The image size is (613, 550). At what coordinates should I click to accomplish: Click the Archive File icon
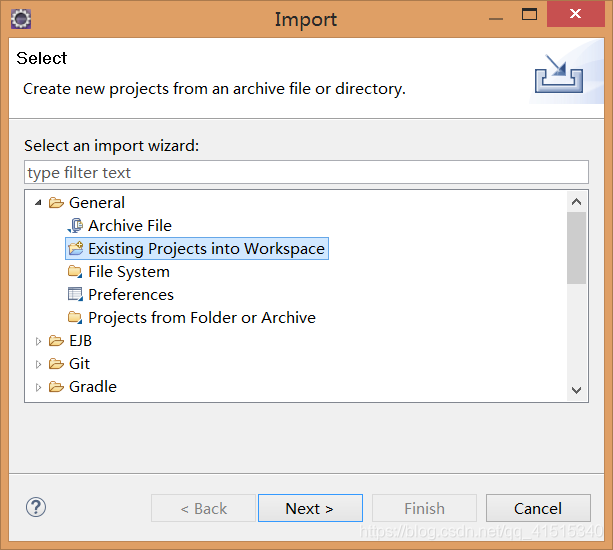pyautogui.click(x=75, y=226)
